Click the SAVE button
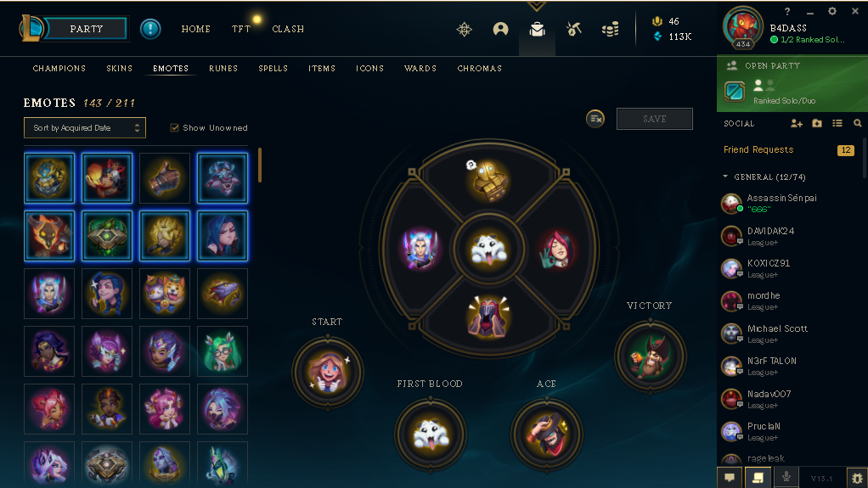868x488 pixels. (x=654, y=119)
